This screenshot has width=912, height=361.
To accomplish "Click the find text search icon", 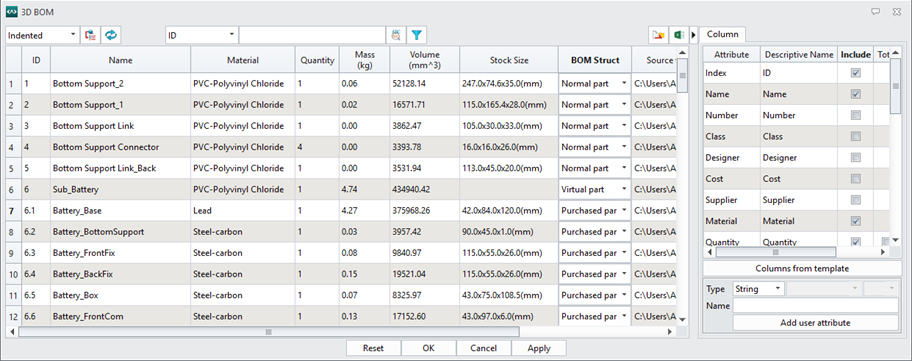I will coord(396,35).
